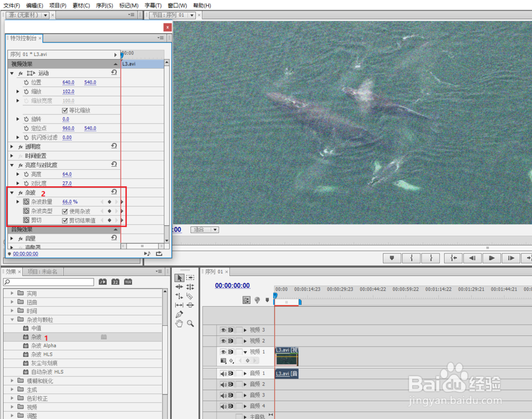The width and height of the screenshot is (532, 419).
Task: Collapse the 运动 effect group
Action: click(12, 73)
